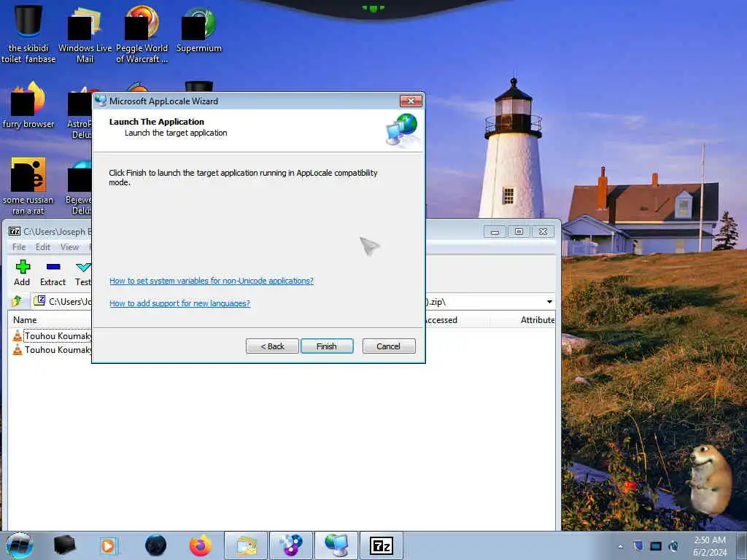Select the Bejeweled Deluxe desktop icon

click(79, 189)
